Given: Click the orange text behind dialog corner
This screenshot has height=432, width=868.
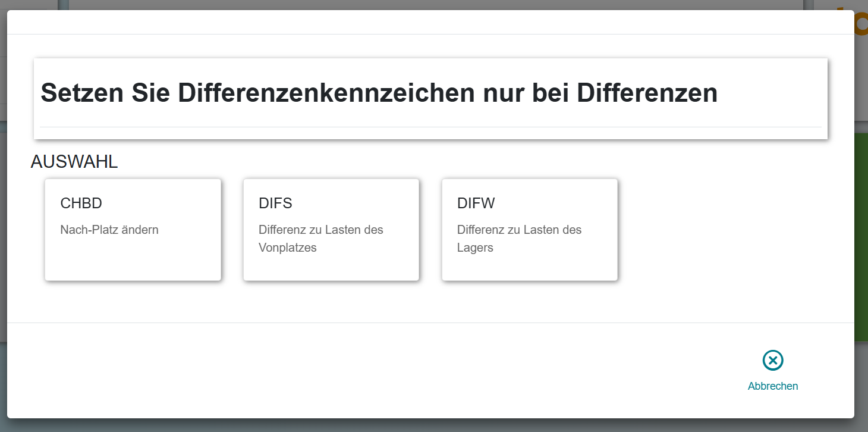Looking at the screenshot, I should click(x=860, y=21).
